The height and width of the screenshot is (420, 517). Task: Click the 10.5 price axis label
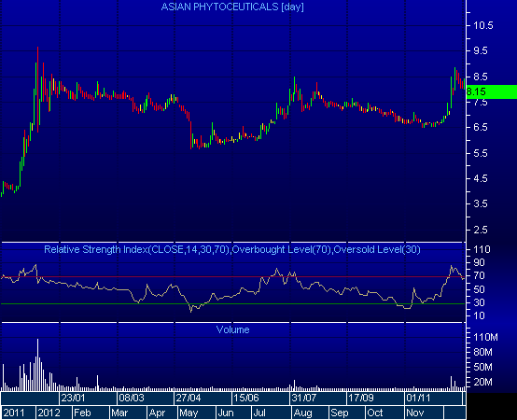tap(483, 25)
